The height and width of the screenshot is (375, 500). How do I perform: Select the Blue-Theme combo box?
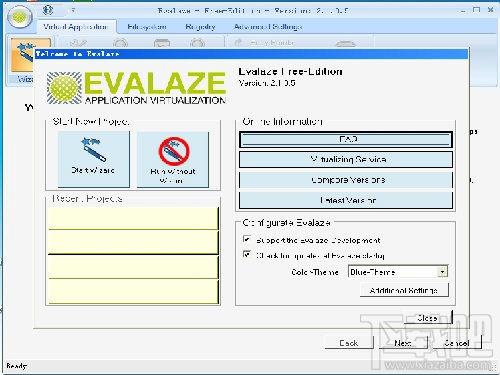point(398,272)
